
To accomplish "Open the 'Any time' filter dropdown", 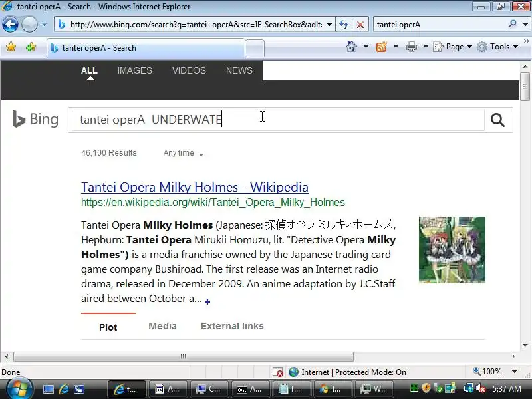I will click(x=184, y=153).
